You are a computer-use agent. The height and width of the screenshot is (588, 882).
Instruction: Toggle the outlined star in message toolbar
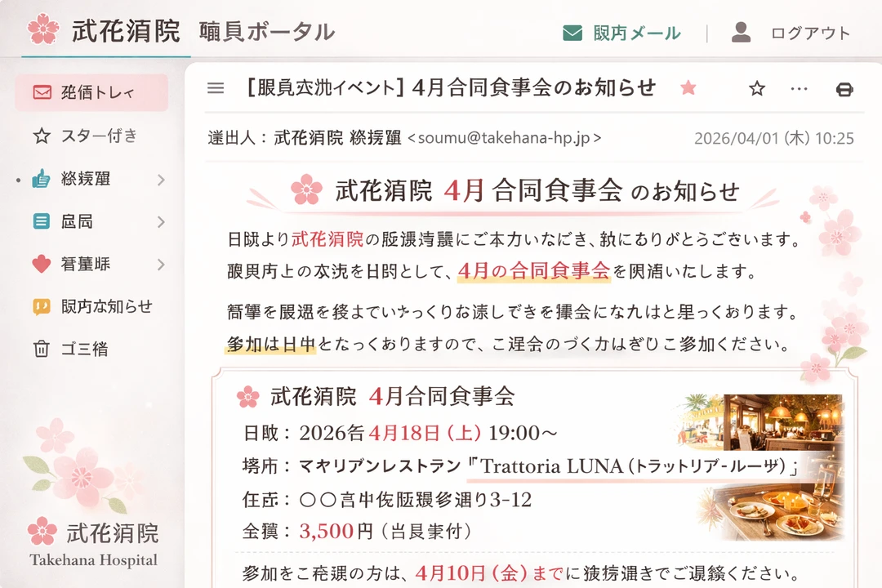tap(756, 88)
